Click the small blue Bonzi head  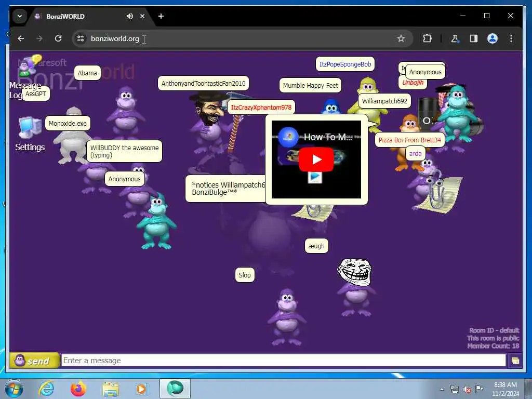331,107
